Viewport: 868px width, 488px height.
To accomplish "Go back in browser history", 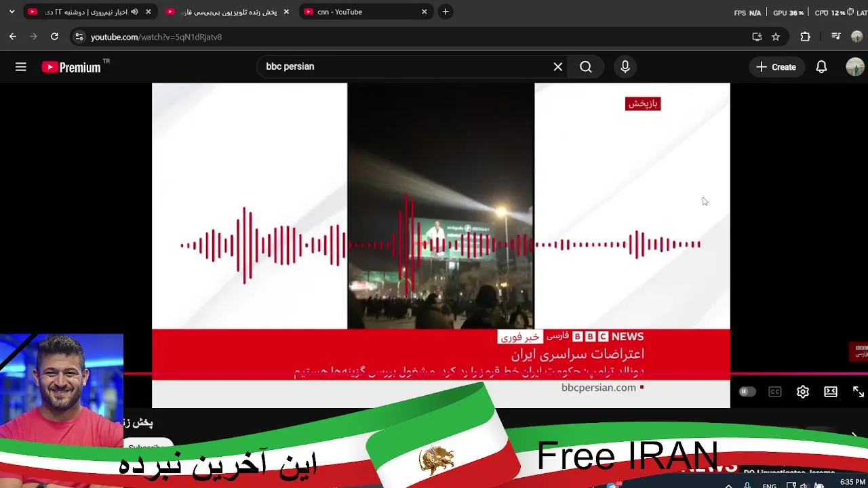I will pyautogui.click(x=13, y=37).
